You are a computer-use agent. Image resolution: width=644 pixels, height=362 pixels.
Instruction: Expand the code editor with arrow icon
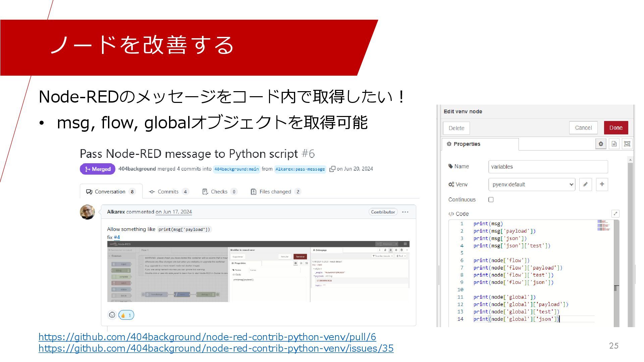(x=615, y=214)
